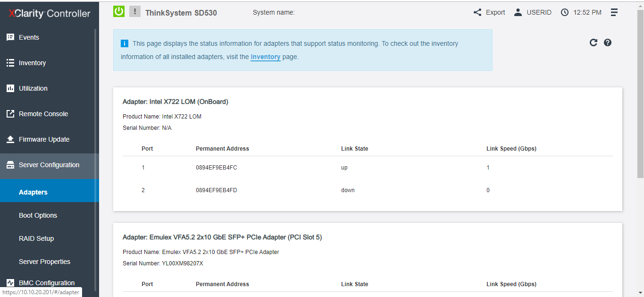Click the browser scrollbar down arrow
This screenshot has height=297, width=644.
tap(641, 293)
